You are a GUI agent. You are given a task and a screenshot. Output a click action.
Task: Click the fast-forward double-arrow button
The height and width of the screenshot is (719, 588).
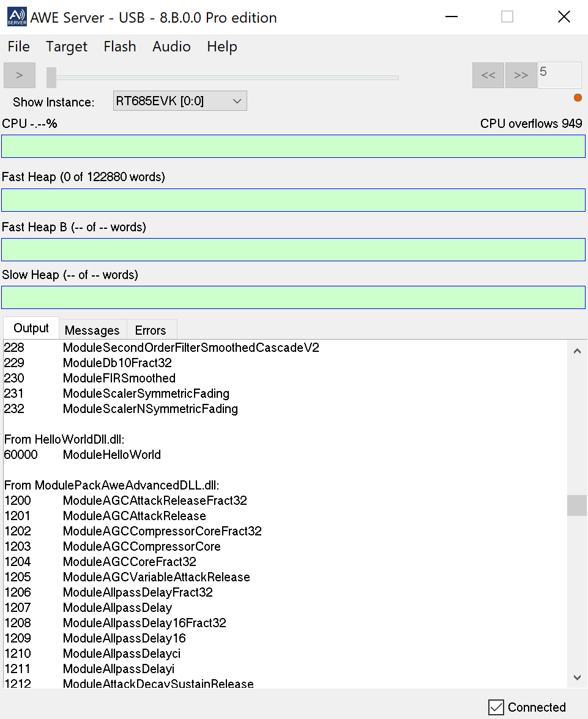click(521, 75)
